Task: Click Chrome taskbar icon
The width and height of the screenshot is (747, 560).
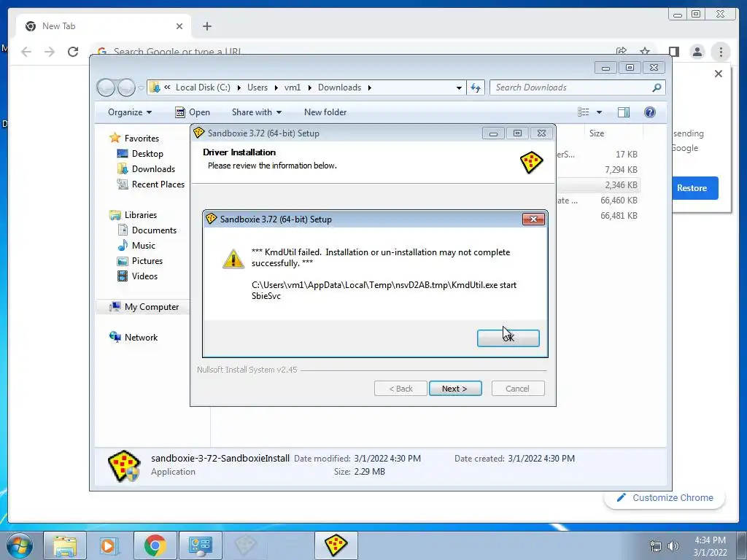Action: coord(155,545)
